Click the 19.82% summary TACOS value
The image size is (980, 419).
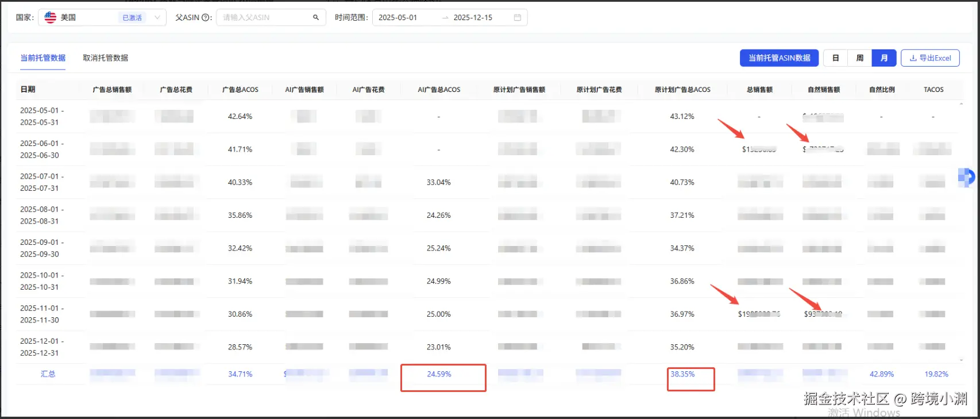click(x=936, y=374)
